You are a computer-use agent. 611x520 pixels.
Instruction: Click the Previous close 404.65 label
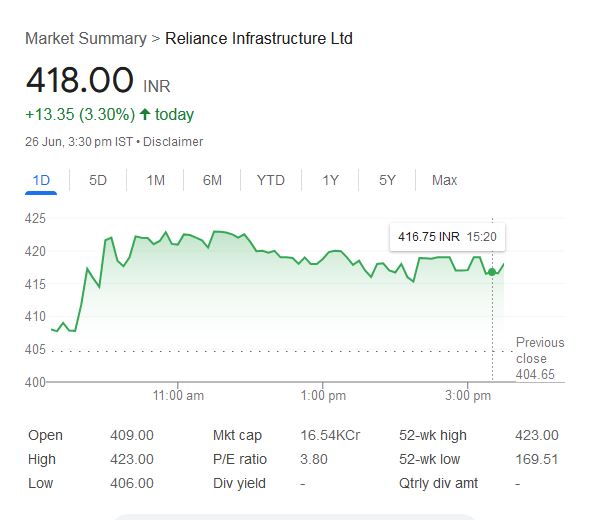pyautogui.click(x=539, y=358)
